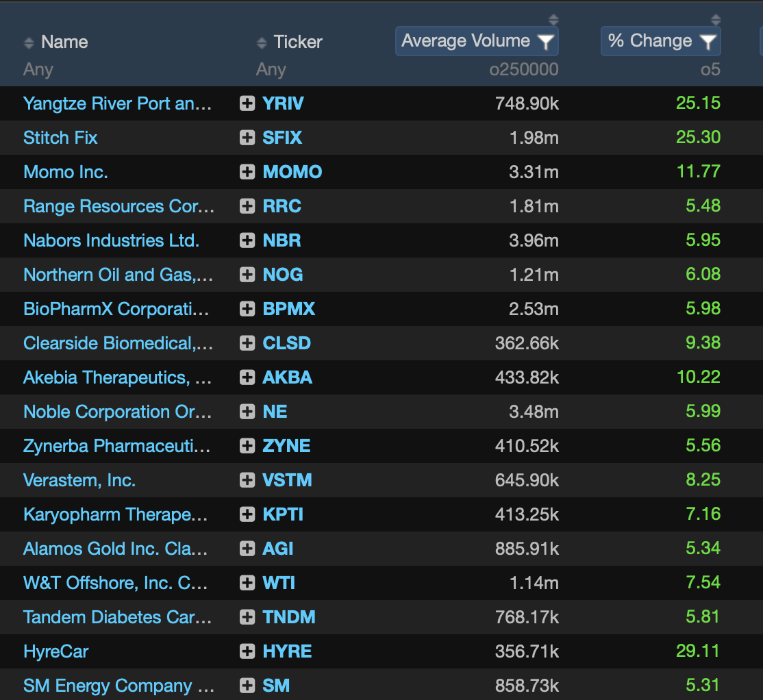Select the 748.90k average volume cell
The image size is (763, 700).
click(x=527, y=103)
